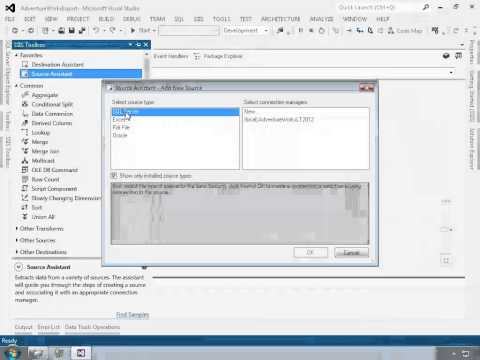
Task: Click the Undo toolbar icon
Action: (96, 30)
